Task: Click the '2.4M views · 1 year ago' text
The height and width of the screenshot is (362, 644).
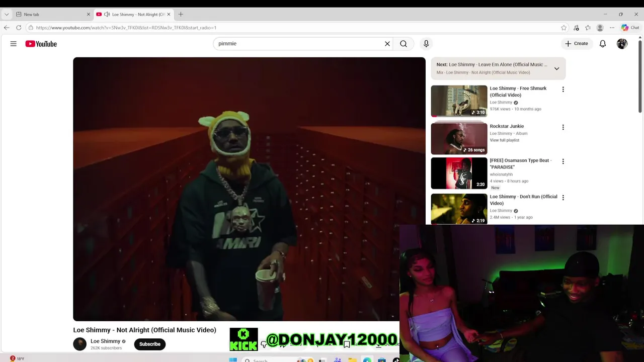Action: pyautogui.click(x=511, y=217)
